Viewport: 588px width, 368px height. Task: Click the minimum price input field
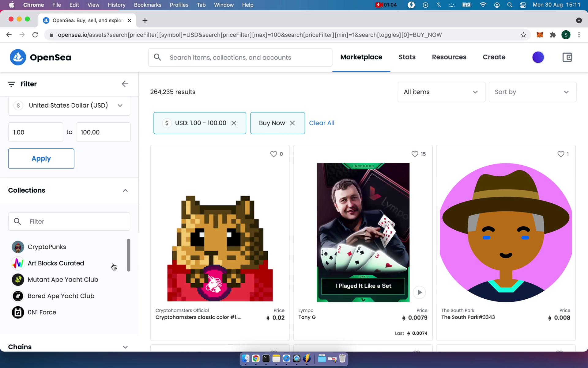click(36, 132)
